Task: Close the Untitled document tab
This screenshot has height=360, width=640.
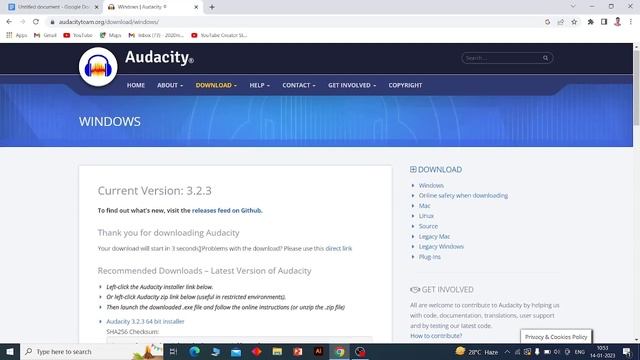Action: [x=96, y=7]
